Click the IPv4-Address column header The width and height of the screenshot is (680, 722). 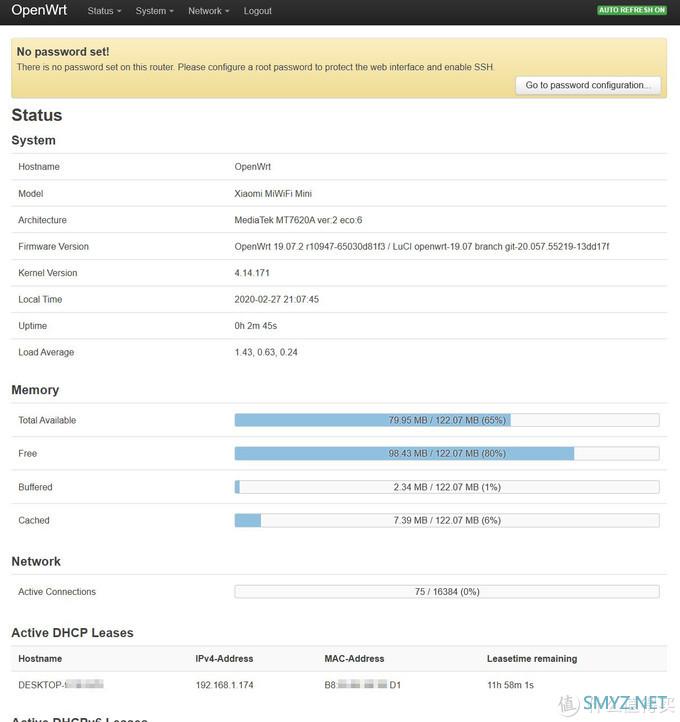point(224,658)
